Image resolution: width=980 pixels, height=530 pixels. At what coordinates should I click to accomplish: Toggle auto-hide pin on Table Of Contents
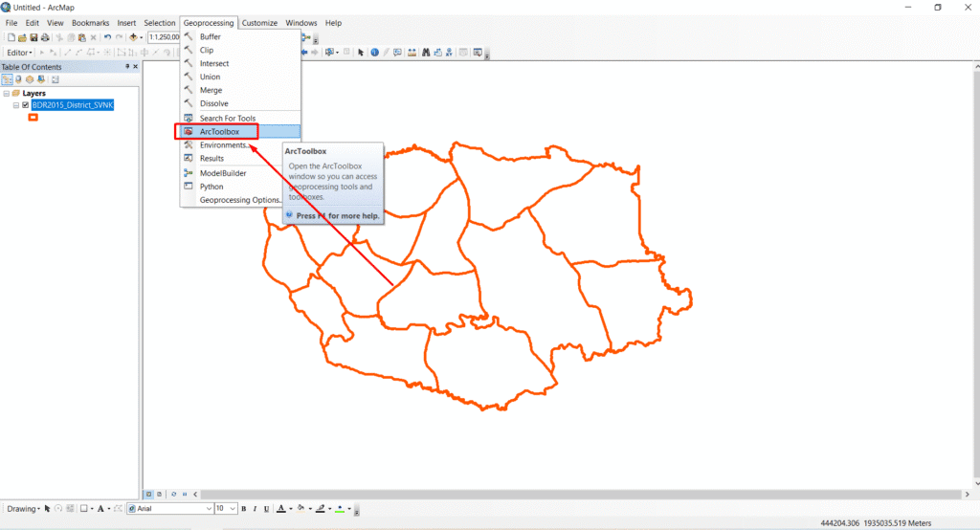pyautogui.click(x=127, y=66)
